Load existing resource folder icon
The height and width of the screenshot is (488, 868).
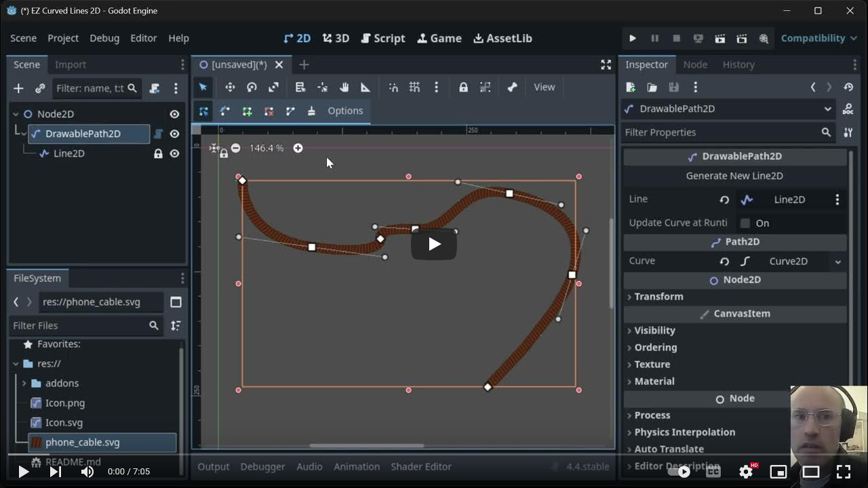click(x=652, y=87)
